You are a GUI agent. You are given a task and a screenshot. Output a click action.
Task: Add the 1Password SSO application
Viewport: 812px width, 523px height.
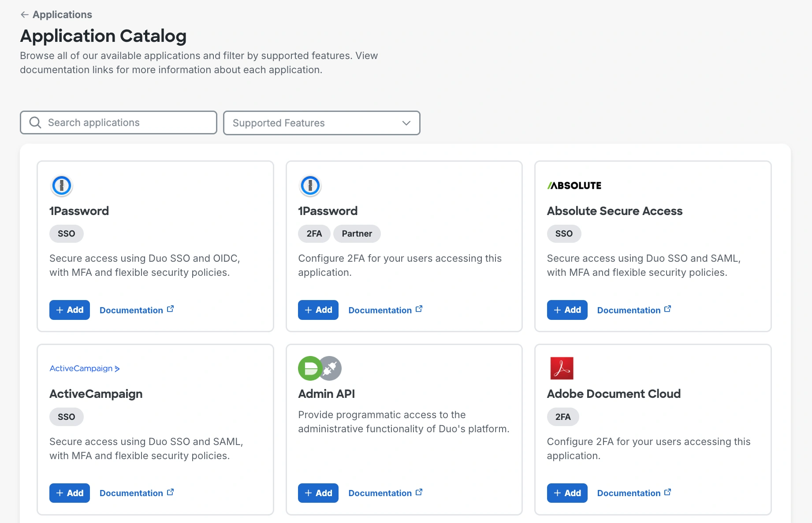coord(69,310)
